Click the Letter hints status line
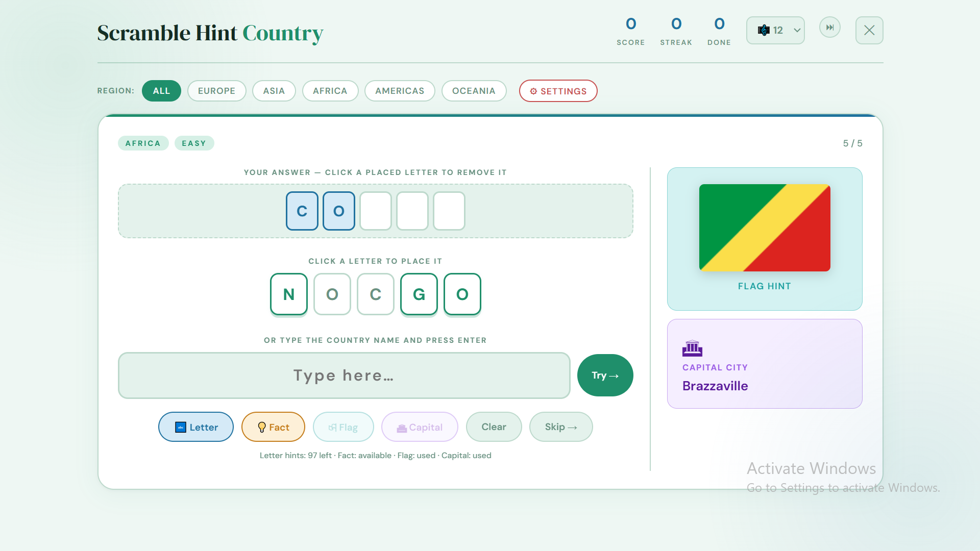This screenshot has height=551, width=980. [x=376, y=456]
